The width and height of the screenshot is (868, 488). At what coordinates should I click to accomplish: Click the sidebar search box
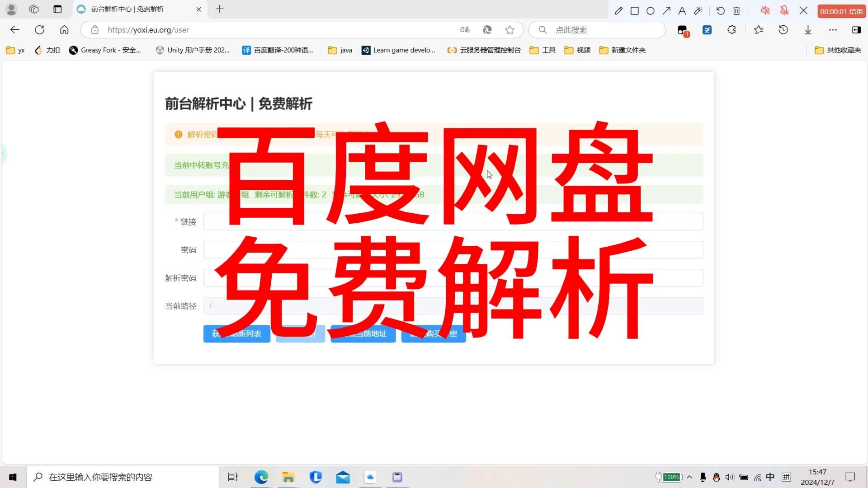[x=597, y=30]
